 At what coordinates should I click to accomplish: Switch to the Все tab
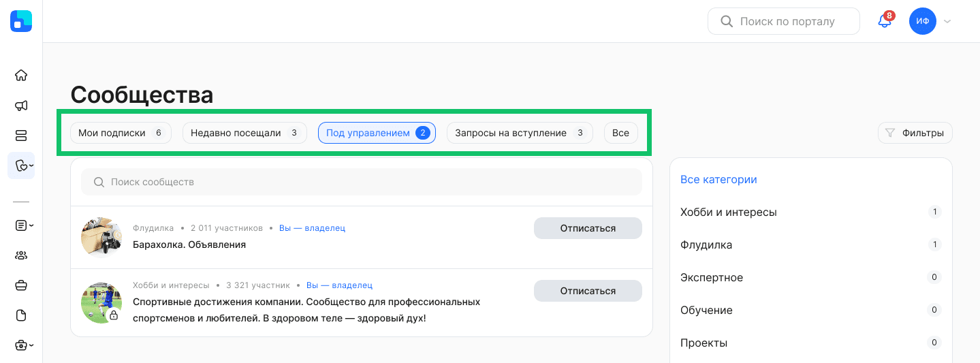tap(620, 133)
